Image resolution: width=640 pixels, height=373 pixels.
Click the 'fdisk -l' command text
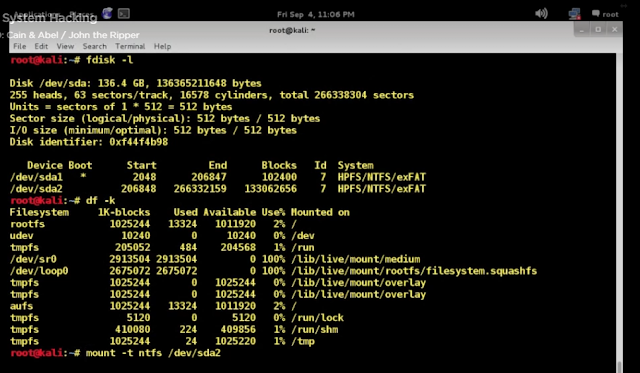(x=109, y=60)
